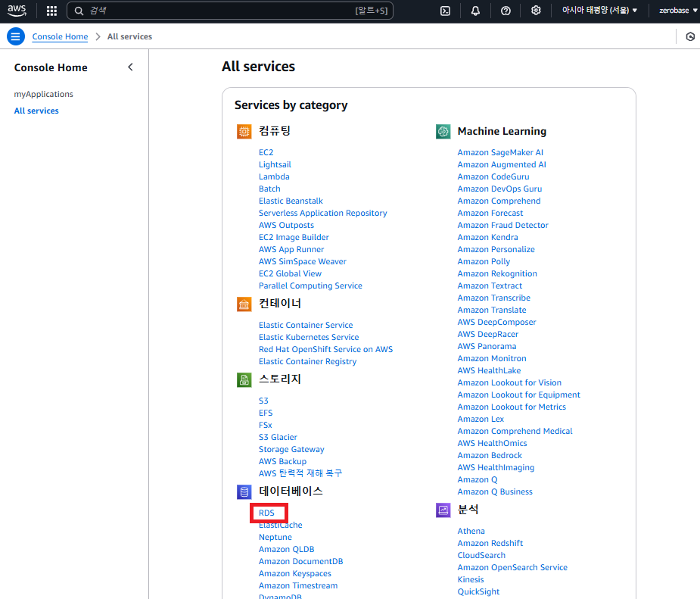
Task: Open Elastic Container Registry link
Action: 307,361
